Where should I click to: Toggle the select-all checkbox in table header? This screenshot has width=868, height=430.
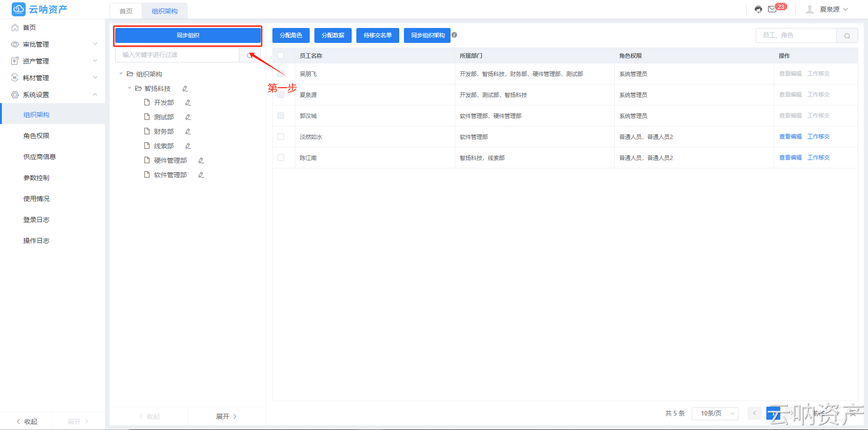click(281, 55)
